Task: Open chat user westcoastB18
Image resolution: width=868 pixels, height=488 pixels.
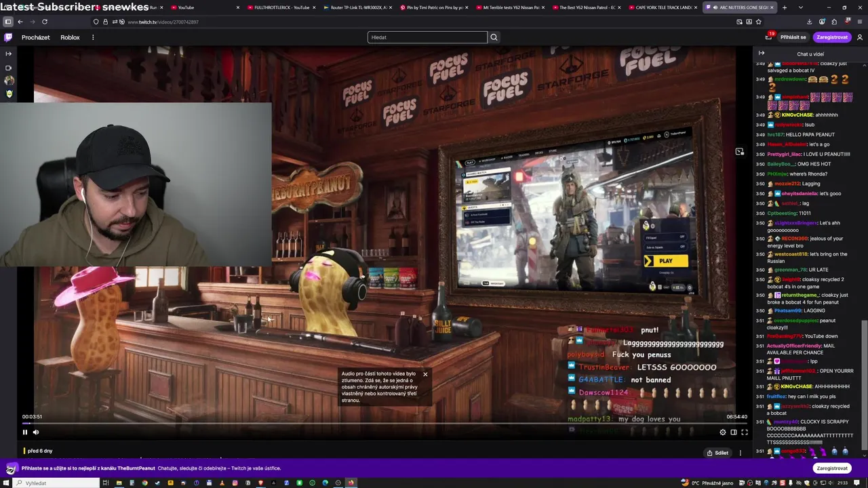Action: [x=791, y=254]
